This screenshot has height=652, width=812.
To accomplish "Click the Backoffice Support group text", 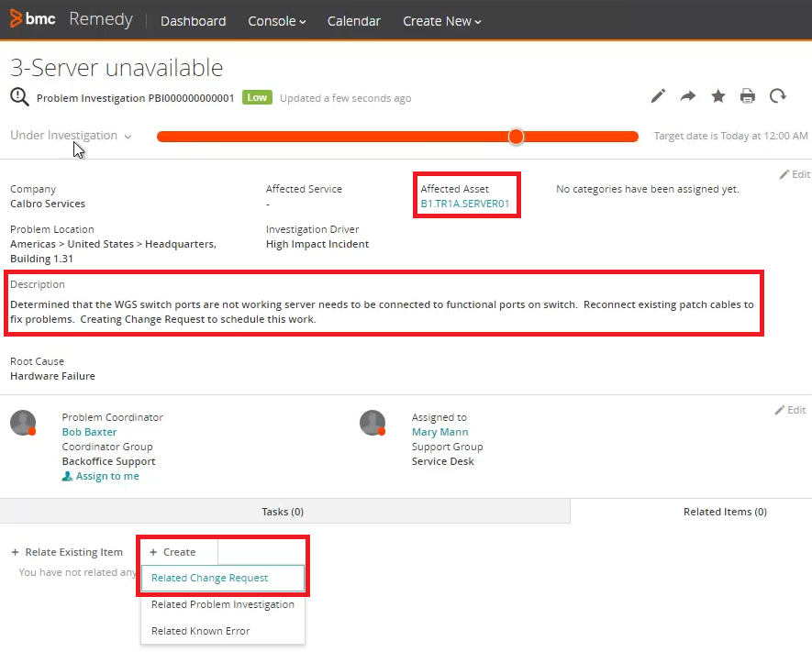I will coord(109,461).
